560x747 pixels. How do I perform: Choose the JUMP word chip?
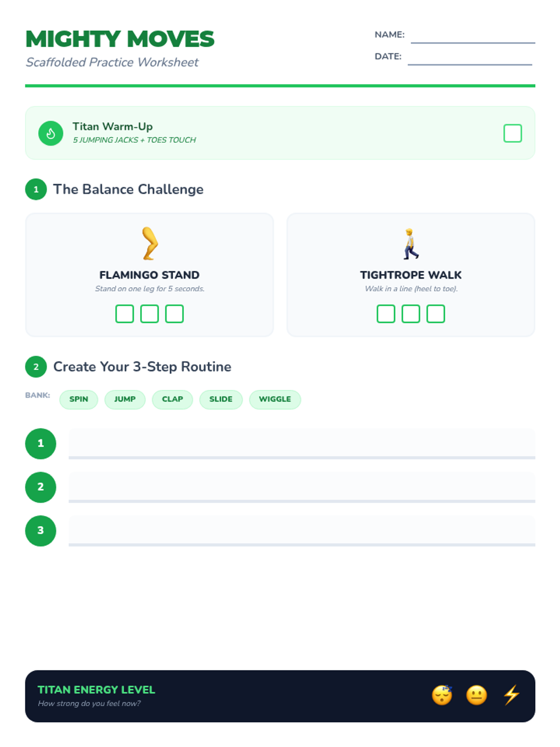(125, 400)
